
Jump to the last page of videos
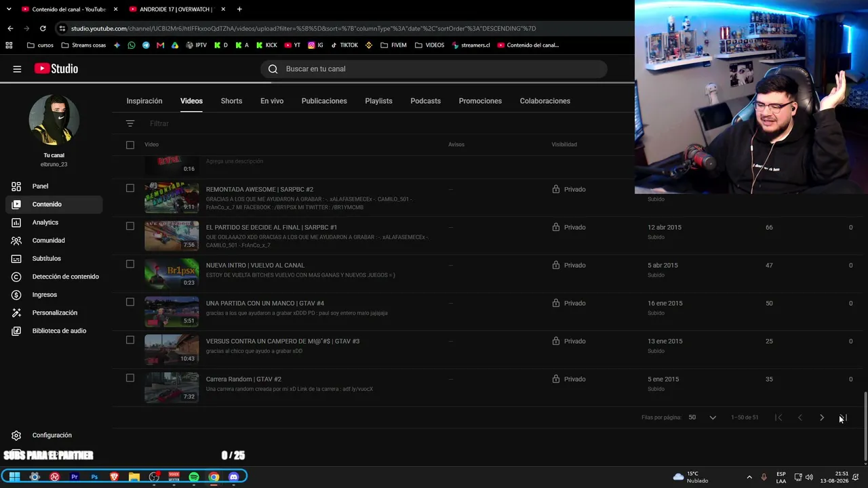pyautogui.click(x=844, y=418)
